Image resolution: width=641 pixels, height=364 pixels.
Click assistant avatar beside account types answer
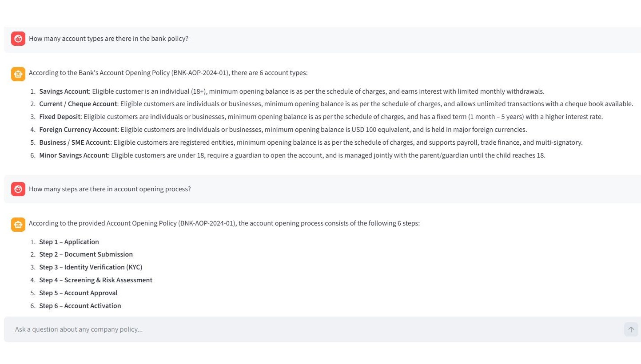[18, 74]
